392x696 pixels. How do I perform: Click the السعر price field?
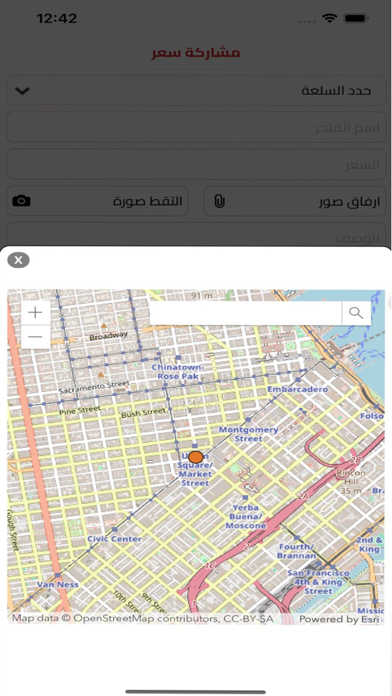coord(196,165)
